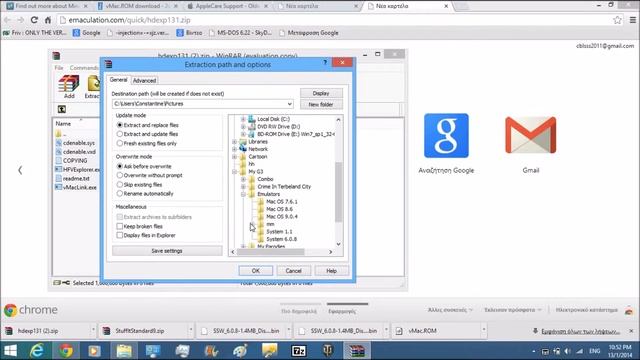Select Fresh existing files only
This screenshot has width=640, height=360.
120,143
